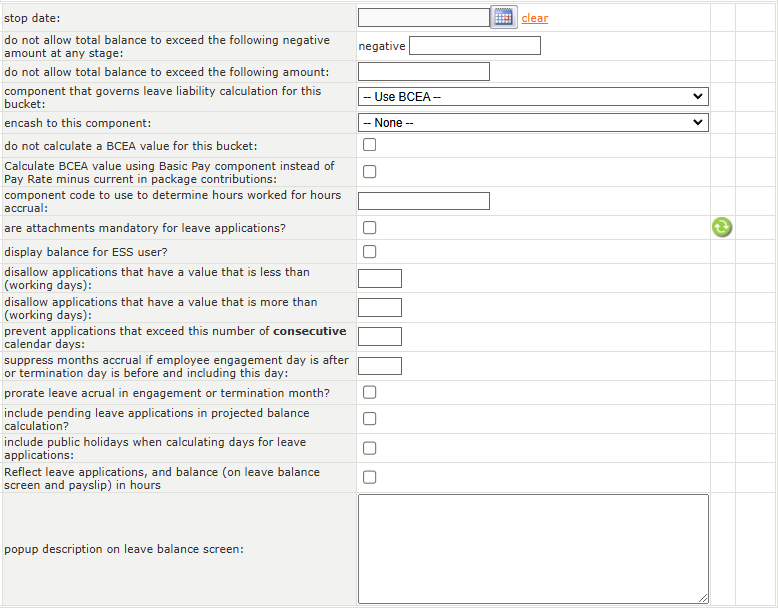Click the component code for hours accrual field

pyautogui.click(x=424, y=201)
